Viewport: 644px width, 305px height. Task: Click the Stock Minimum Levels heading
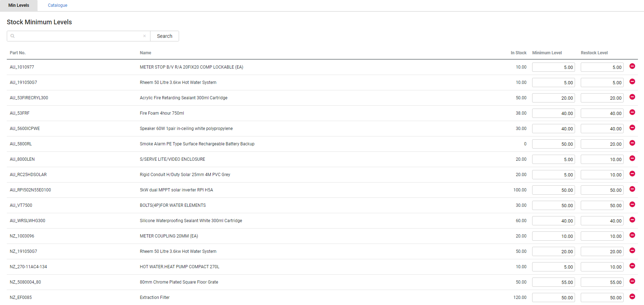pos(39,22)
